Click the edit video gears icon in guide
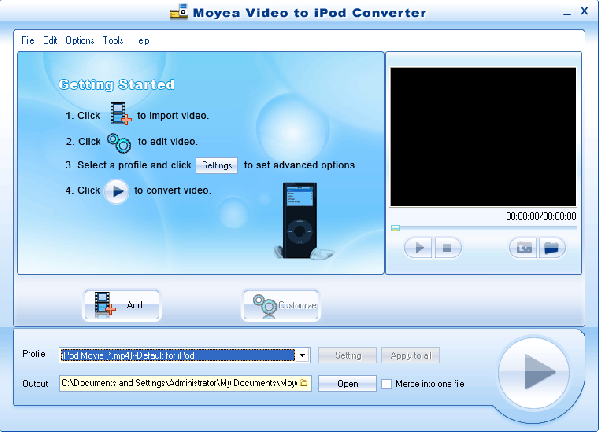Screen dimensions: 600x433 click(118, 142)
